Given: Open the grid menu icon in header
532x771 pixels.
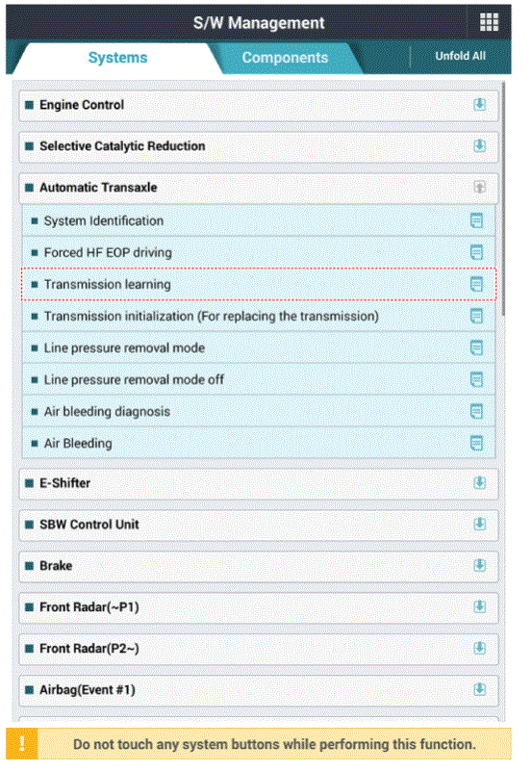Looking at the screenshot, I should tap(489, 22).
